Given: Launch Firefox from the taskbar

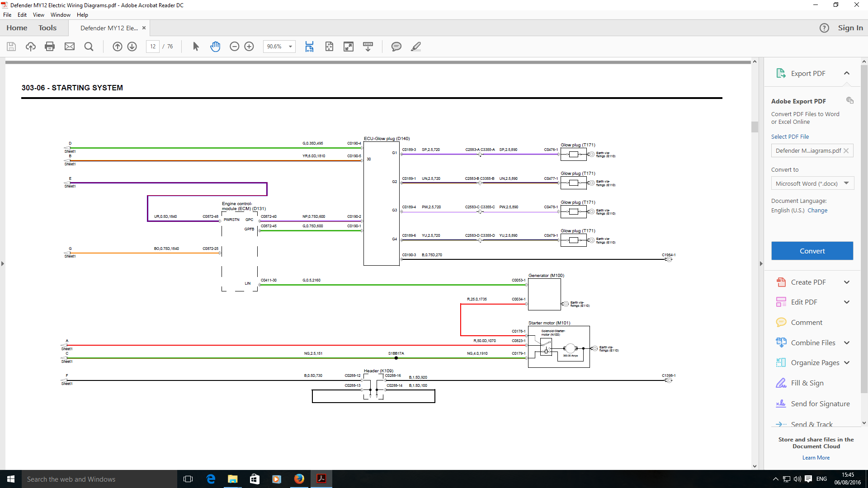Looking at the screenshot, I should tap(299, 479).
